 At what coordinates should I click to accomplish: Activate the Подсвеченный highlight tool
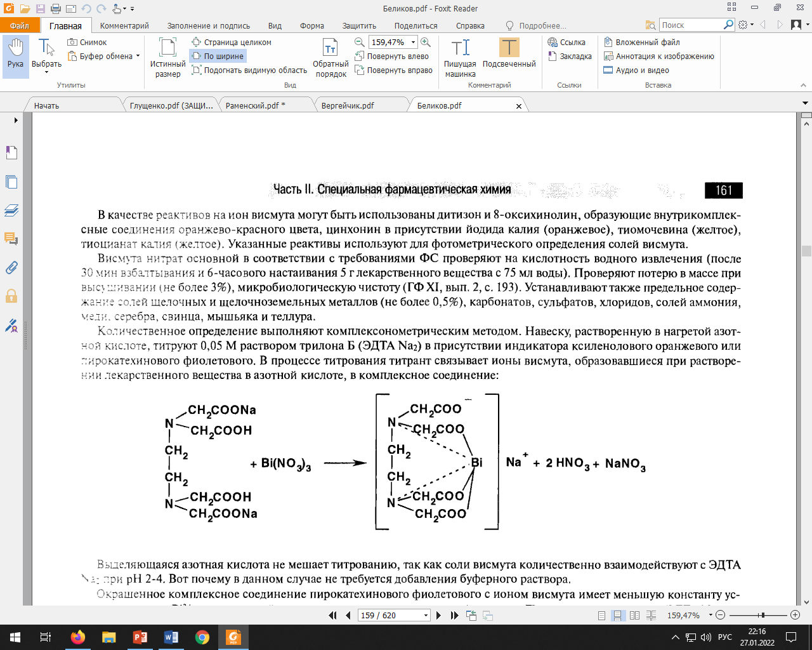tap(509, 53)
